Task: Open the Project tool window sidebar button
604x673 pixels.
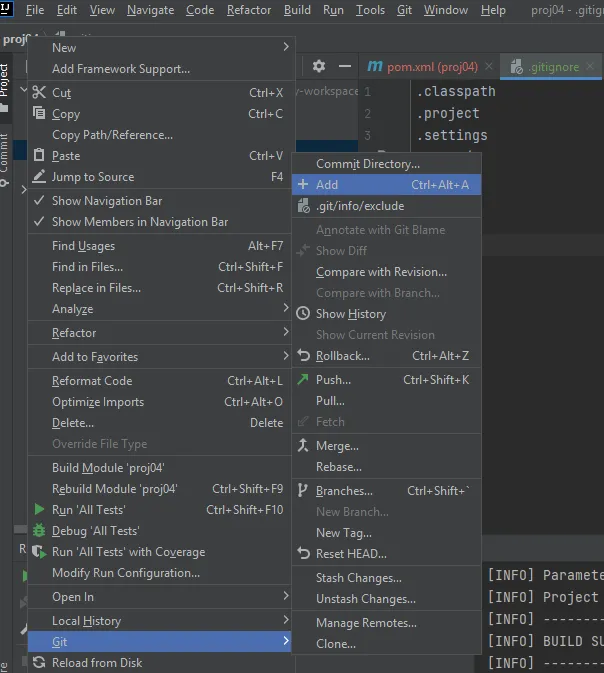Action: (5, 88)
